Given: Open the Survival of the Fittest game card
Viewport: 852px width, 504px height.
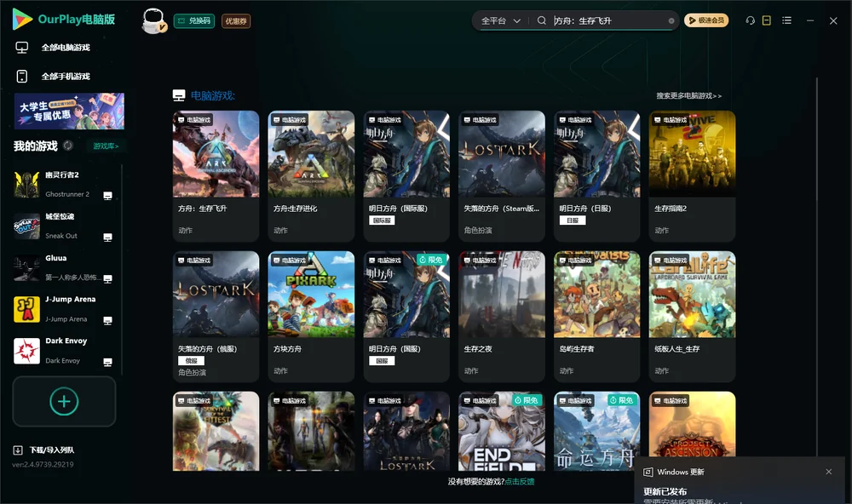Looking at the screenshot, I should click(216, 432).
